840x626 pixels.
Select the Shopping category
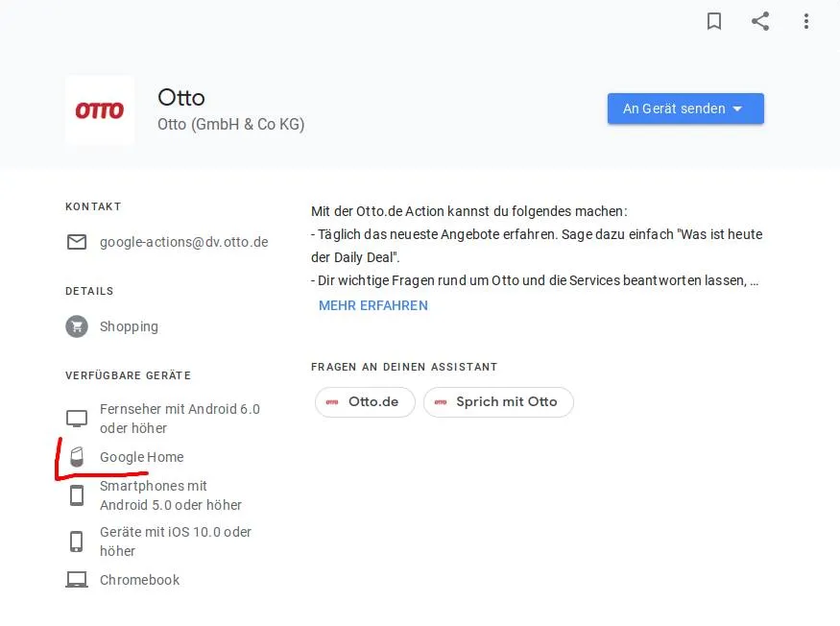(129, 326)
